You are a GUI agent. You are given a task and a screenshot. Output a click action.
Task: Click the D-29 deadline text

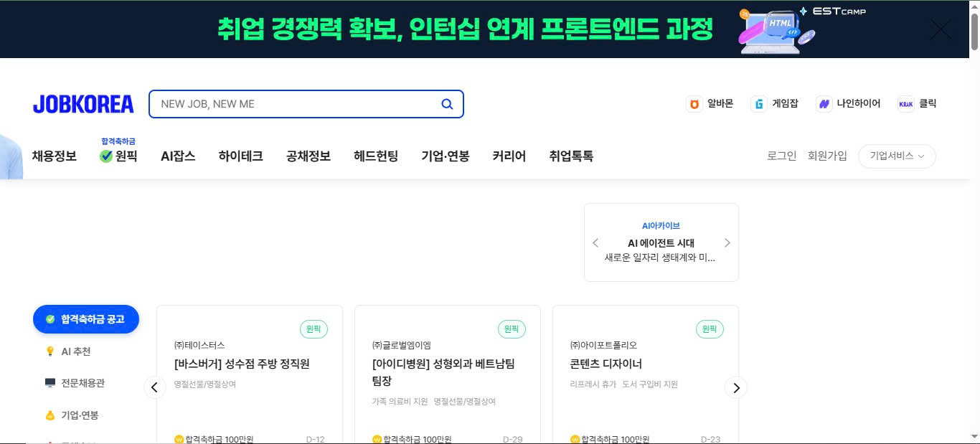click(x=513, y=439)
